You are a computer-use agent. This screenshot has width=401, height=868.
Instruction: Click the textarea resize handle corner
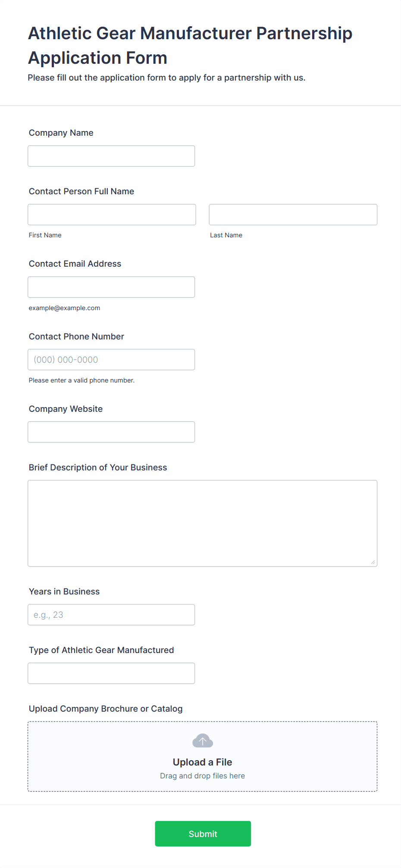pos(373,562)
